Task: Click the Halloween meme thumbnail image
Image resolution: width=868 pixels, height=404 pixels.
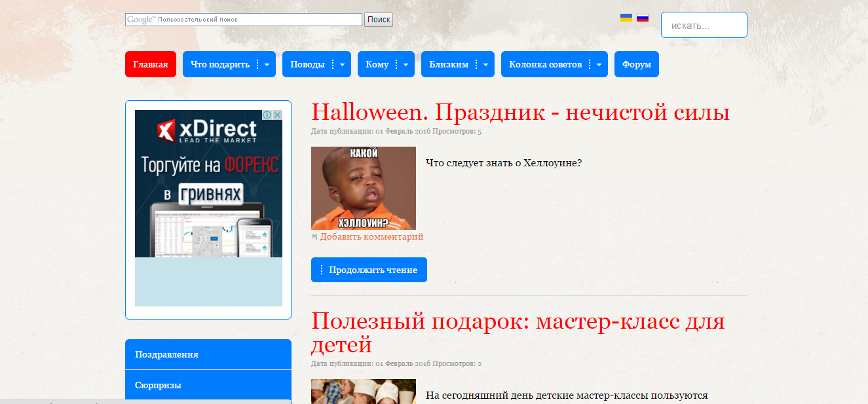Action: (x=363, y=187)
